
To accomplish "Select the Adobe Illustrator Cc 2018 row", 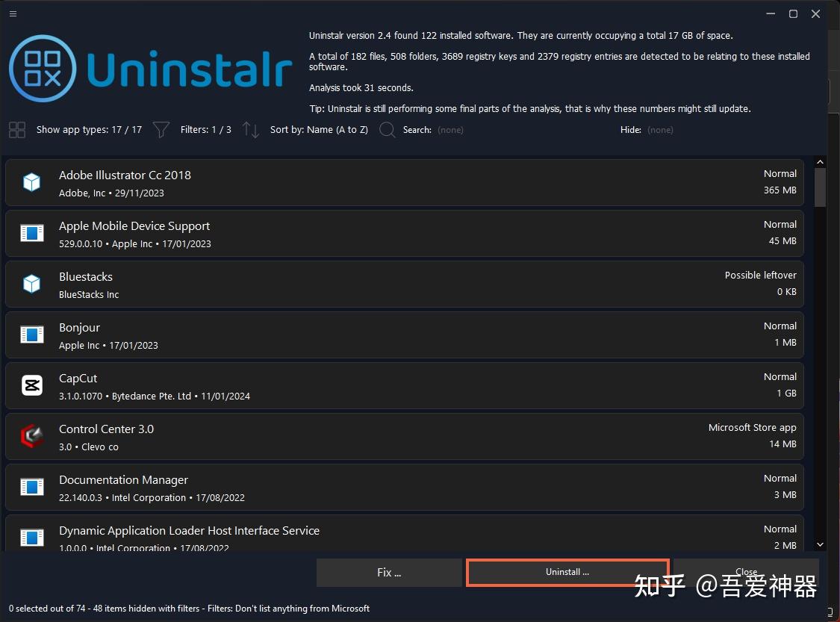I will (x=405, y=183).
